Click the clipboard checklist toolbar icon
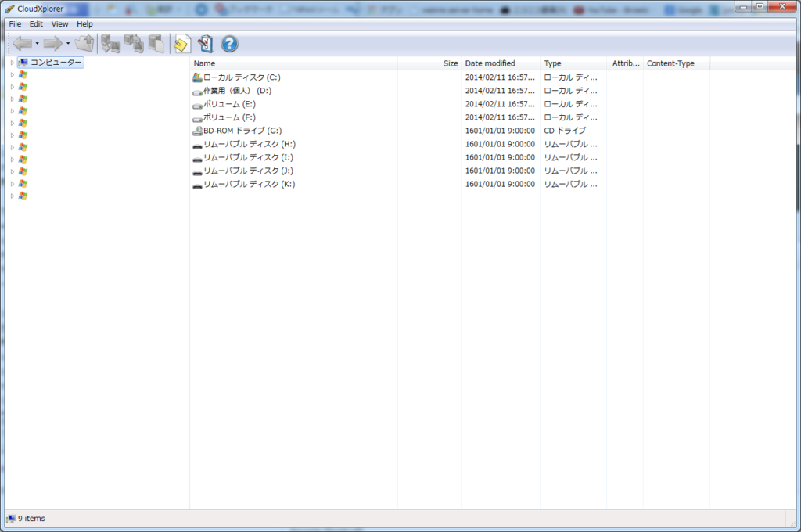This screenshot has height=532, width=801. pos(206,44)
